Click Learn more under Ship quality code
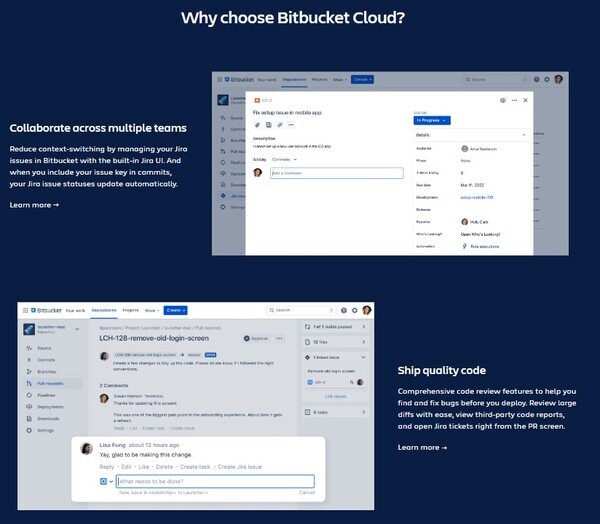 422,447
